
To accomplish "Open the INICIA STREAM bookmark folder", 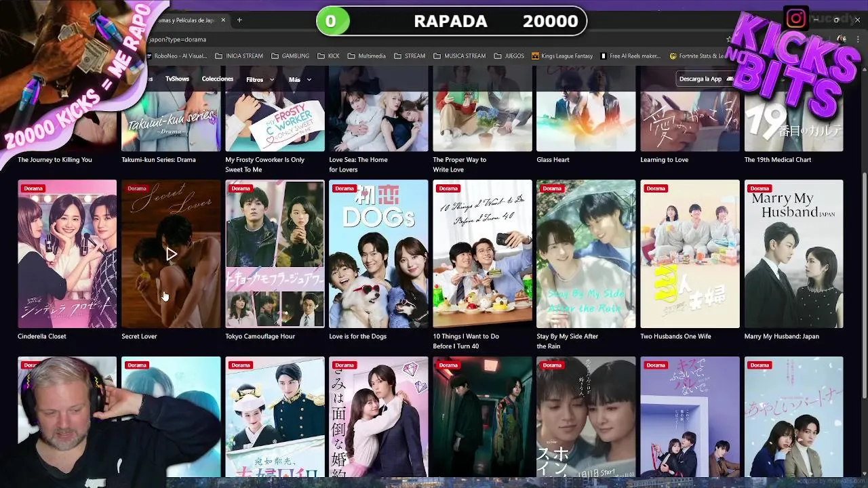I will pyautogui.click(x=239, y=56).
